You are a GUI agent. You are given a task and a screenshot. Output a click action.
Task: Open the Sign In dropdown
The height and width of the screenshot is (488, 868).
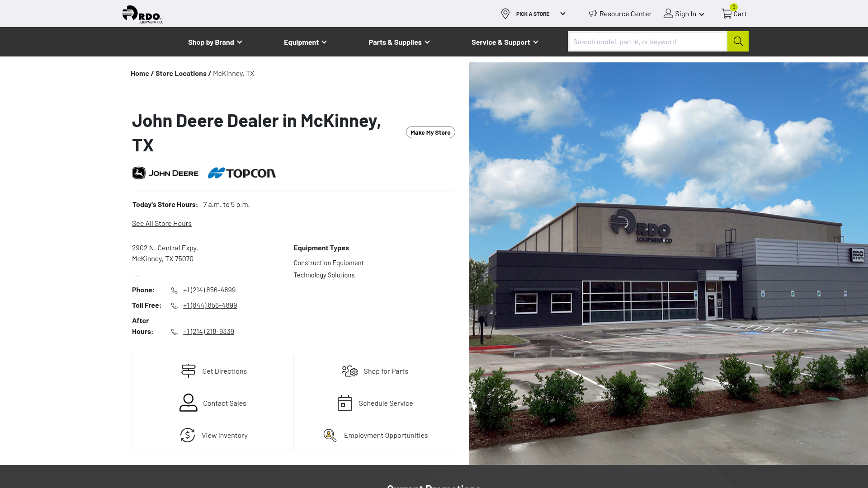[x=684, y=14]
